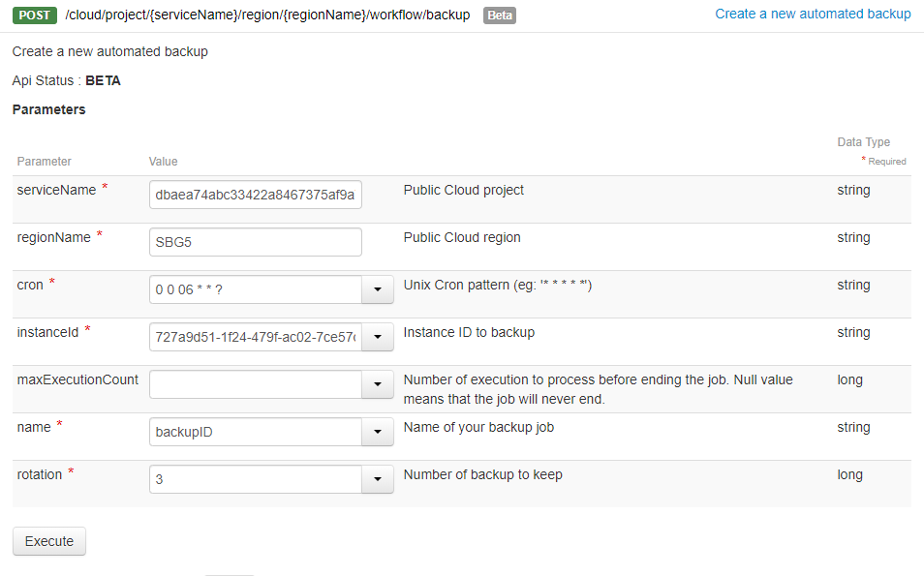The height and width of the screenshot is (576, 924).
Task: Focus the regionName field containing SBG5
Action: 256,242
